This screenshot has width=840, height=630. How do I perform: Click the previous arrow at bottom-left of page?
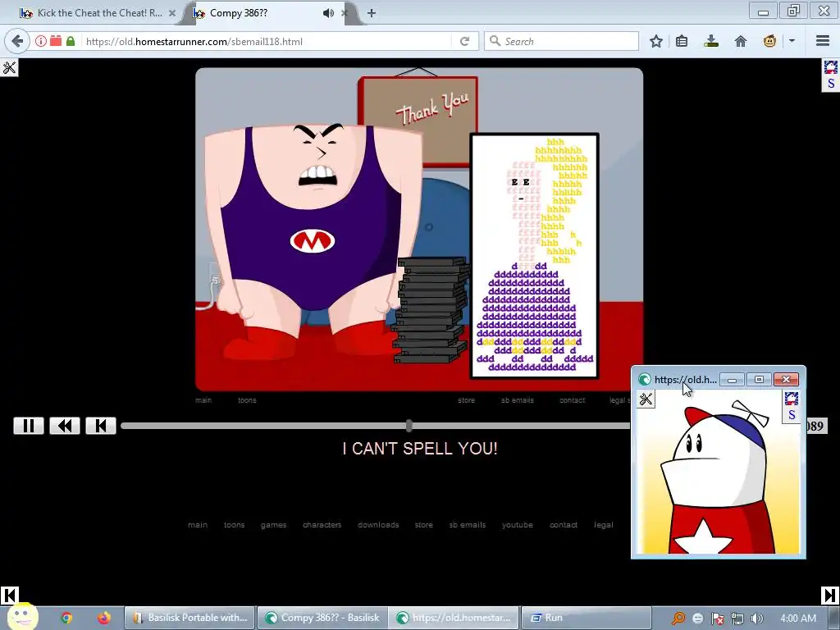[10, 596]
